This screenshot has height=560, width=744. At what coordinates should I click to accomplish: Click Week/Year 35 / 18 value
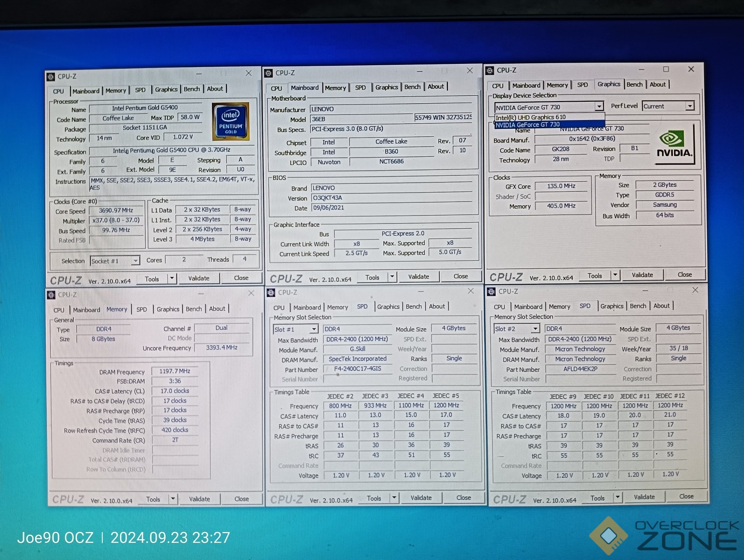(679, 348)
